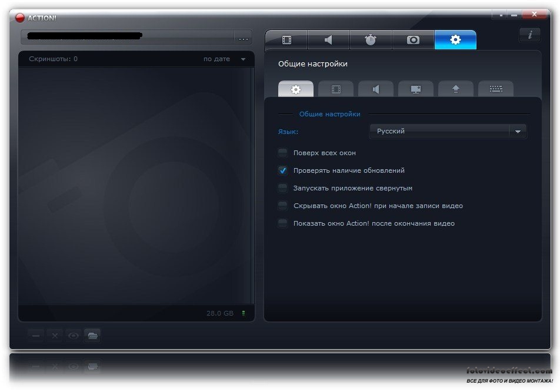560x392 pixels.
Task: Click the tray dot button in title bar
Action: pyautogui.click(x=501, y=15)
